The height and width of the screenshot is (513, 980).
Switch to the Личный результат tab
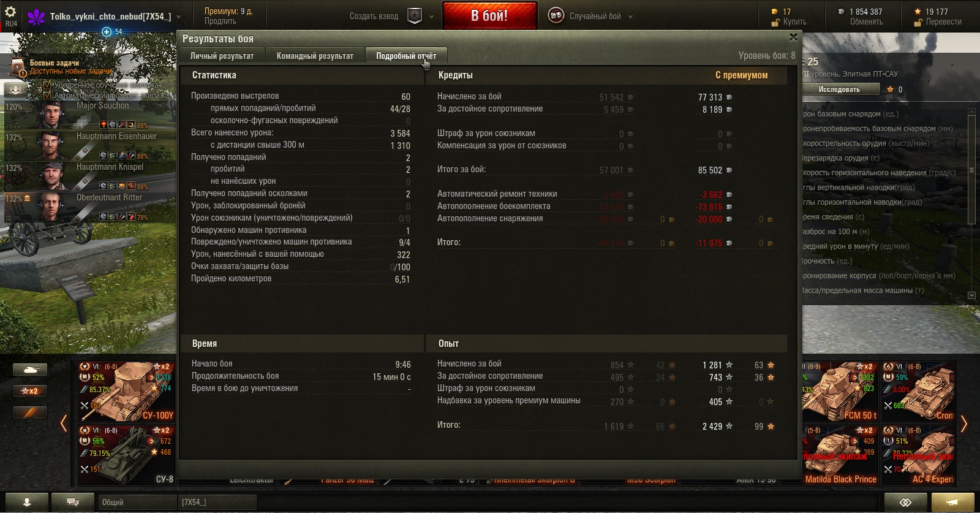(x=222, y=56)
